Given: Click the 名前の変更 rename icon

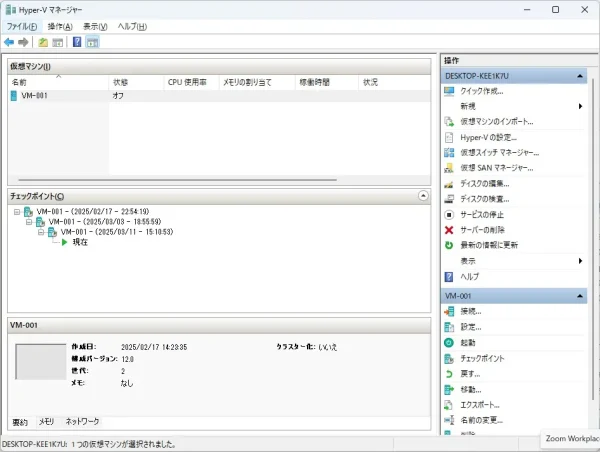Looking at the screenshot, I should click(x=449, y=420).
